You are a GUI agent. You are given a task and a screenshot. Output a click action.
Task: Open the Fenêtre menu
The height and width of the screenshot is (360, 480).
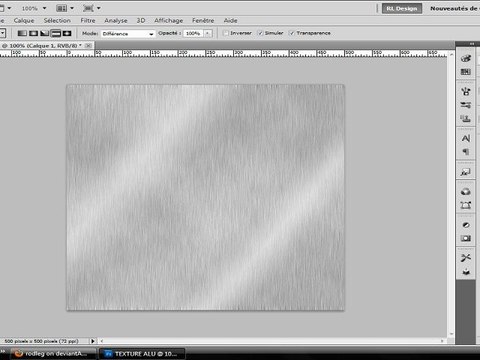coord(203,21)
